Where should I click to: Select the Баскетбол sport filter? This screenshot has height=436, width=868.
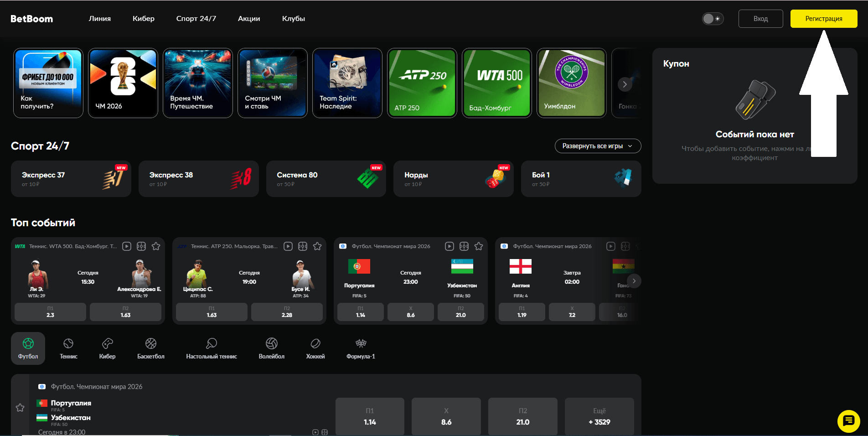tap(151, 348)
